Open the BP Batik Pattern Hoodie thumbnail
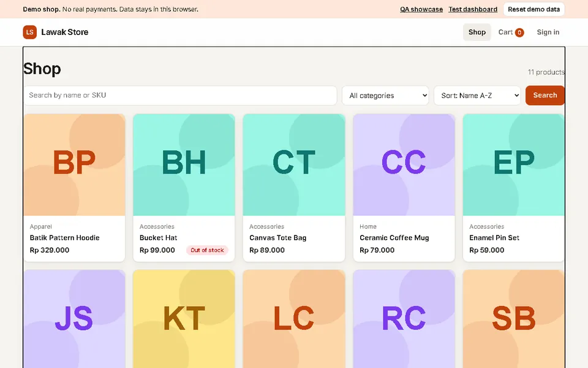Screen dimensions: 588x368 pyautogui.click(x=74, y=165)
